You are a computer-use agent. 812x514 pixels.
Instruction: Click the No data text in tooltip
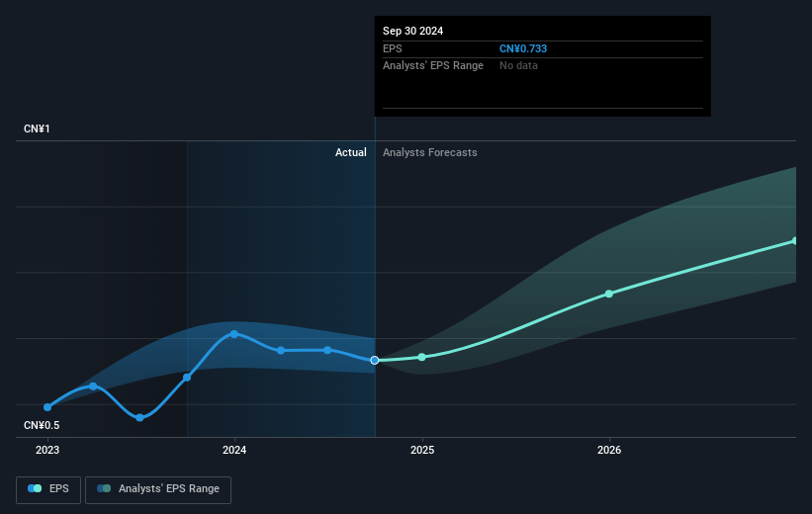[x=518, y=66]
